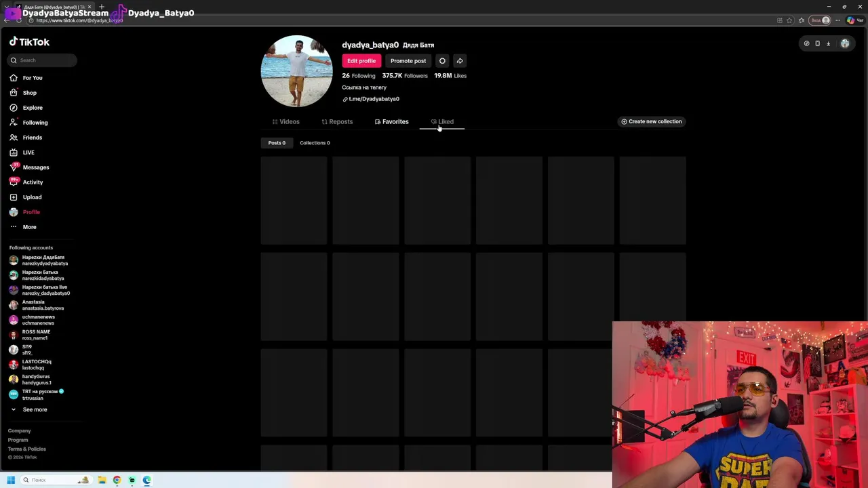Screen dimensions: 868x488
Task: Open anastasia.batyrova followed account
Action: tap(37, 305)
